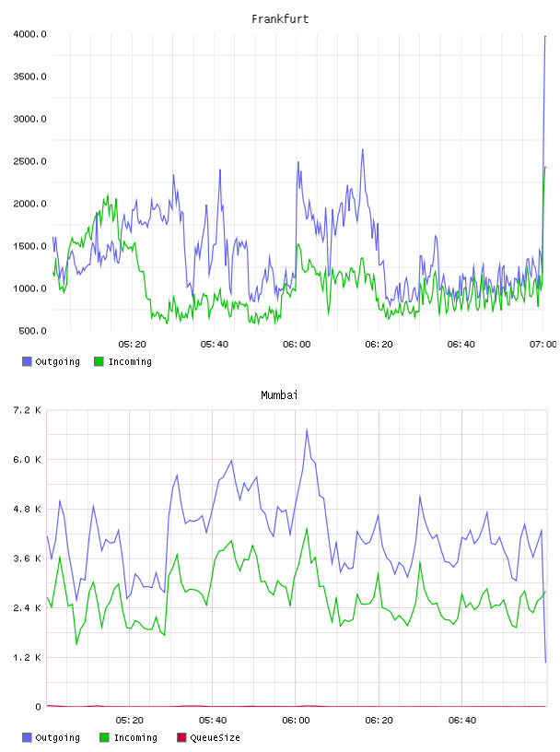Click the 3.6 K y-axis label on Mumbai chart

click(x=27, y=558)
